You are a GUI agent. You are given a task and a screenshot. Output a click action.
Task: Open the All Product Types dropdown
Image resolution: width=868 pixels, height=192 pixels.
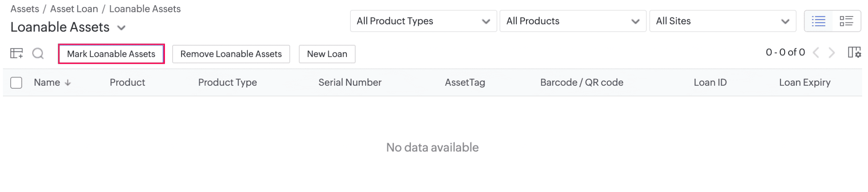click(423, 21)
